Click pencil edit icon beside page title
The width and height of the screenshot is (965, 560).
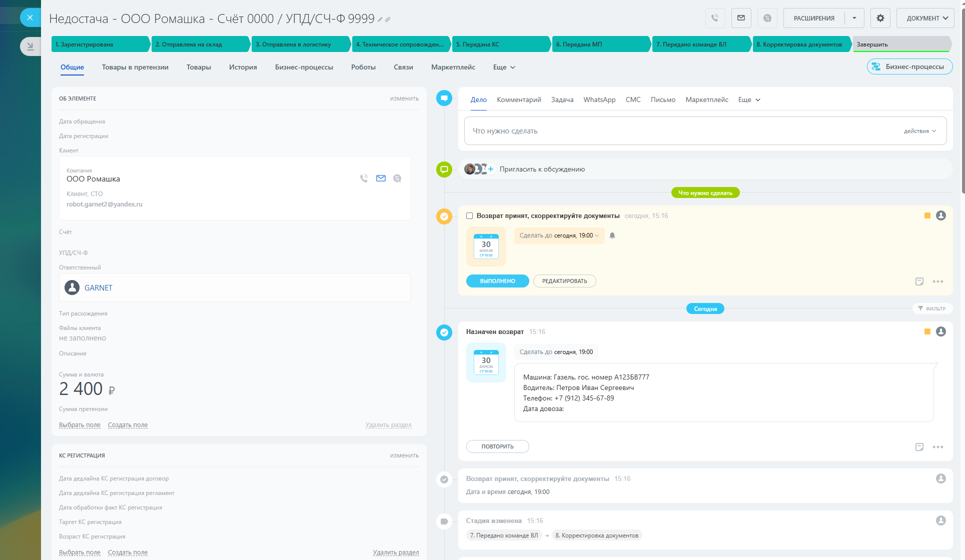tap(380, 19)
